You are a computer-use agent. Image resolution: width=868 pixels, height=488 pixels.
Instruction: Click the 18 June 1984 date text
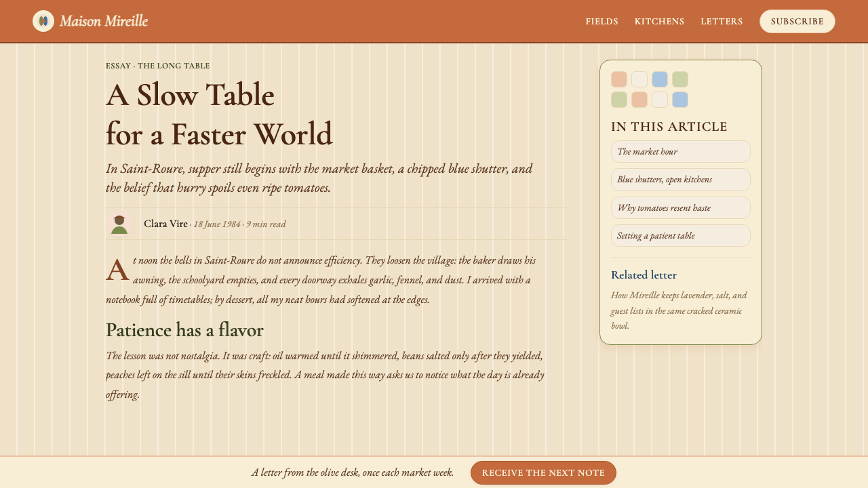(217, 224)
